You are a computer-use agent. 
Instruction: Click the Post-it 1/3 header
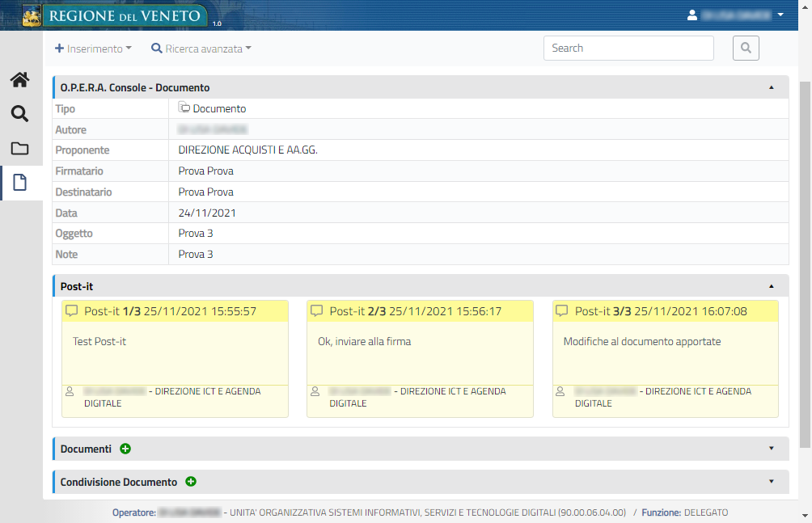175,311
